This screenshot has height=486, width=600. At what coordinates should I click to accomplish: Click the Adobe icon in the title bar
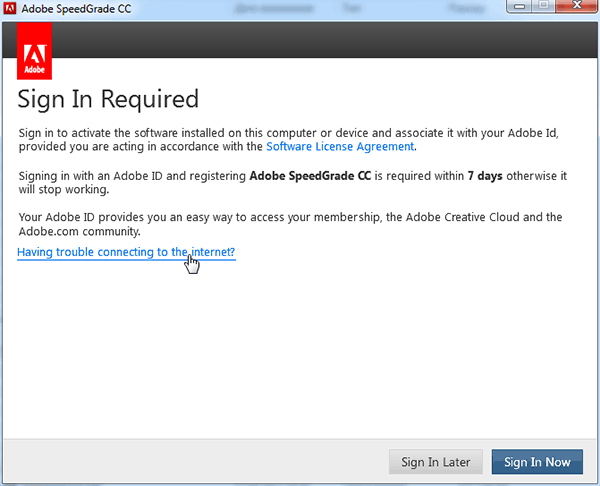click(10, 8)
